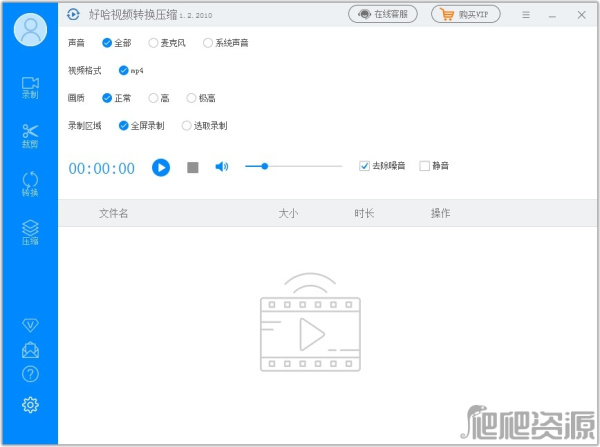Click the 大小 size column header
The image size is (600, 447).
[x=288, y=213]
